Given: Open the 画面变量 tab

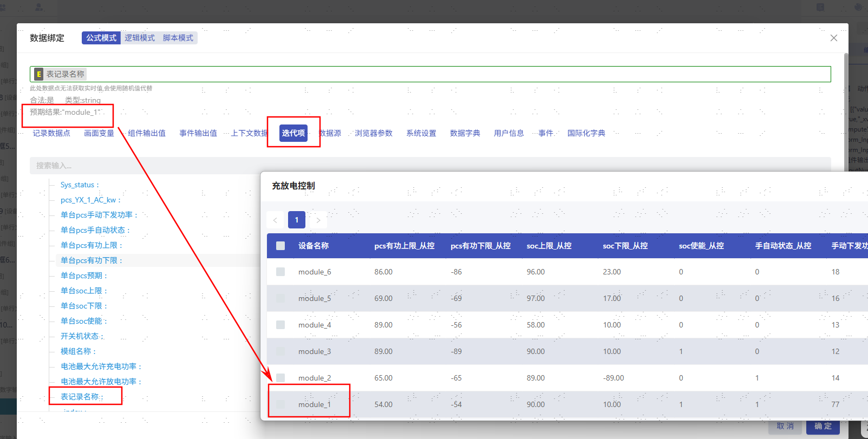Looking at the screenshot, I should (x=99, y=133).
